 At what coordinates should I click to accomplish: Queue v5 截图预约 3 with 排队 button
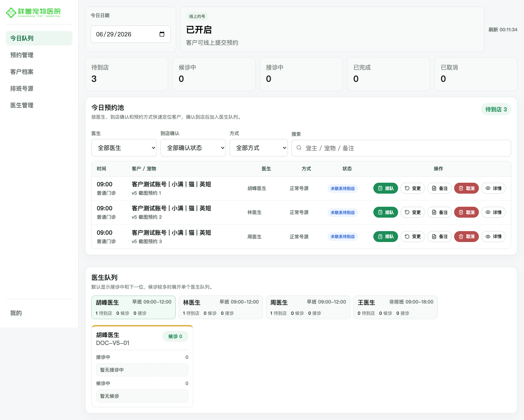pos(386,237)
